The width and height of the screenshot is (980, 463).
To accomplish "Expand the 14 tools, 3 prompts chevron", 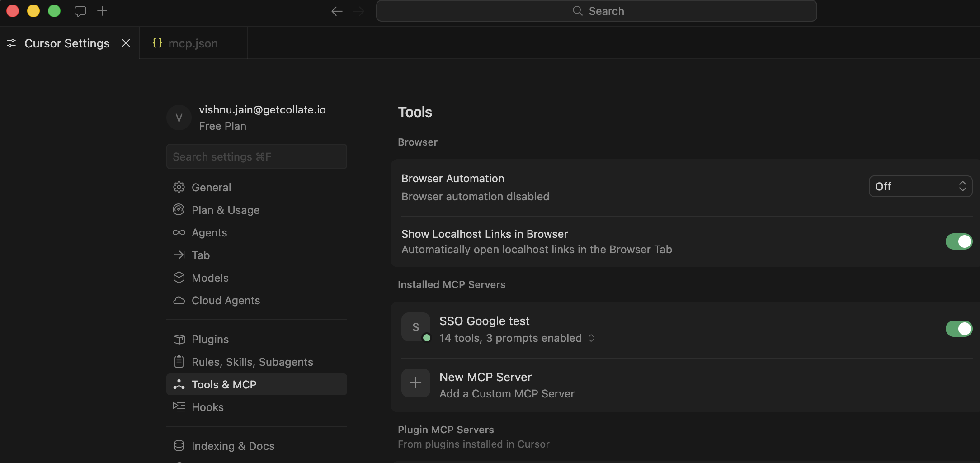I will click(591, 338).
